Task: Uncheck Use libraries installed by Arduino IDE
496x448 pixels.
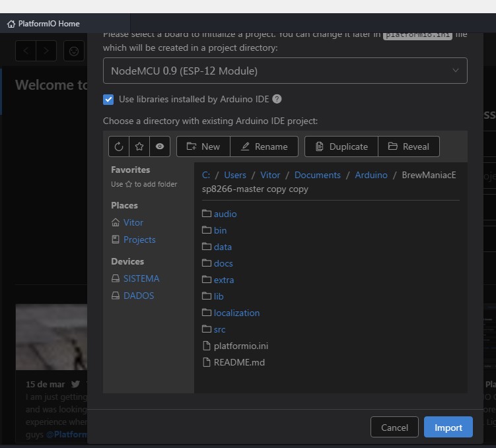Action: point(108,100)
